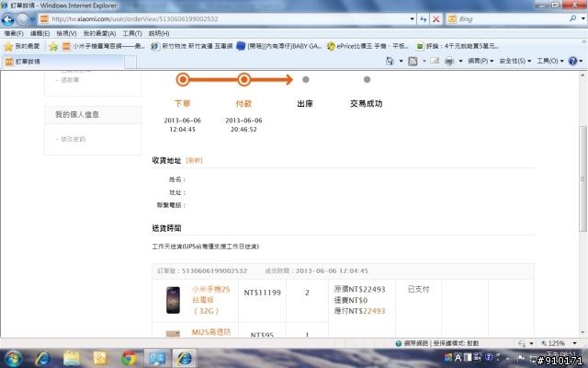Viewport: 588px width, 368px height.
Task: Open the 編輯(E) menu
Action: [40, 33]
